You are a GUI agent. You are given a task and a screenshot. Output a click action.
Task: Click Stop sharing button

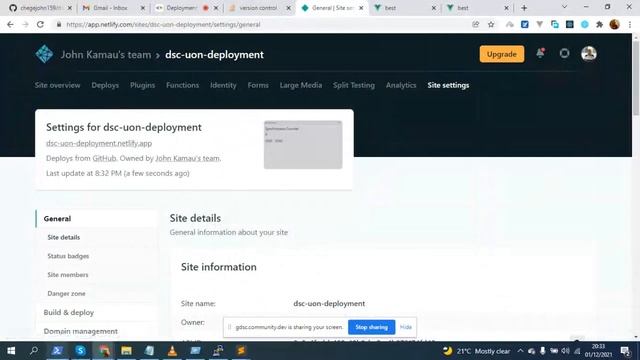pyautogui.click(x=371, y=327)
